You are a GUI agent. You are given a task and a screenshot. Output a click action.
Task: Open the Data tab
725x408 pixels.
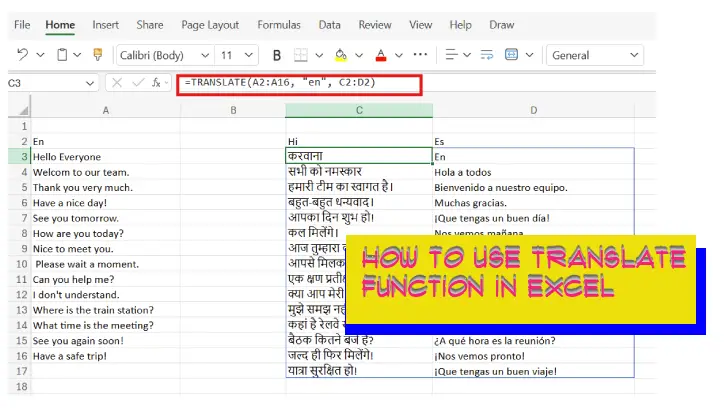330,25
